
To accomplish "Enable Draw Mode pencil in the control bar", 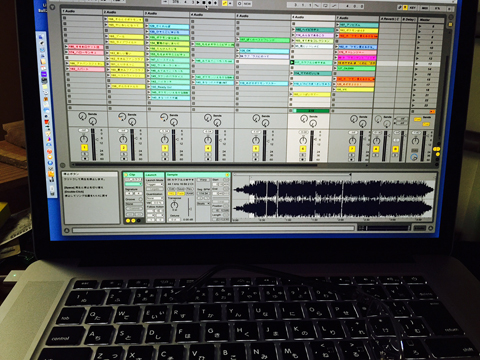I will pyautogui.click(x=400, y=7).
